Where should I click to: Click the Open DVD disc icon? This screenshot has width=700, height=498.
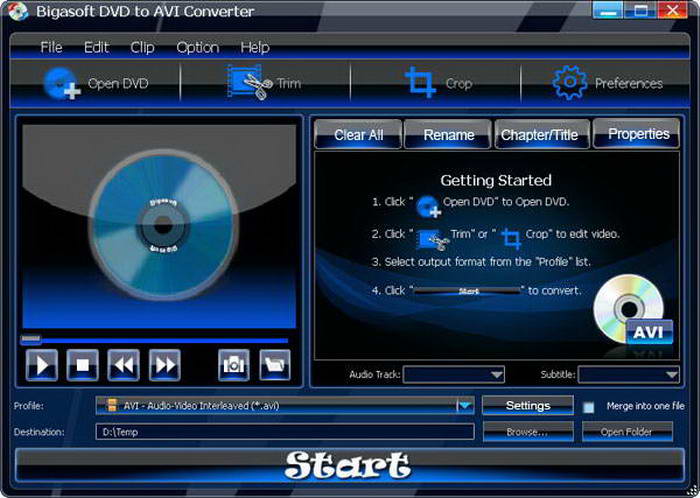tap(61, 84)
